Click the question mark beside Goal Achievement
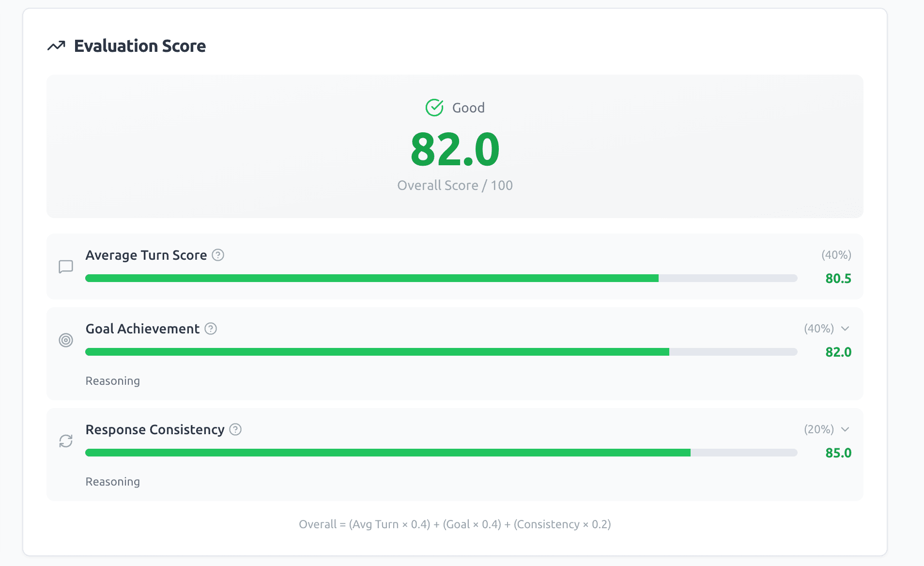Viewport: 924px width, 566px height. (210, 329)
